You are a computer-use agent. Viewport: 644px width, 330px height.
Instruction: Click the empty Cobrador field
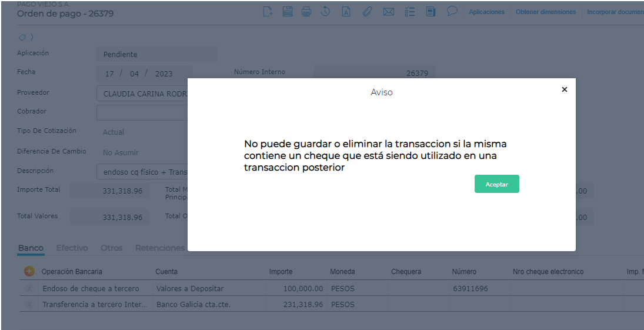pyautogui.click(x=142, y=112)
